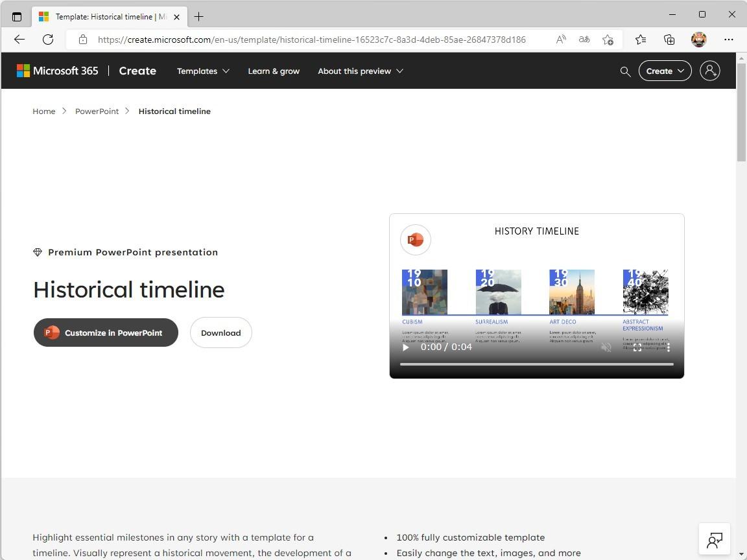Expand the Templates menu
Image resolution: width=747 pixels, height=560 pixels.
[203, 71]
